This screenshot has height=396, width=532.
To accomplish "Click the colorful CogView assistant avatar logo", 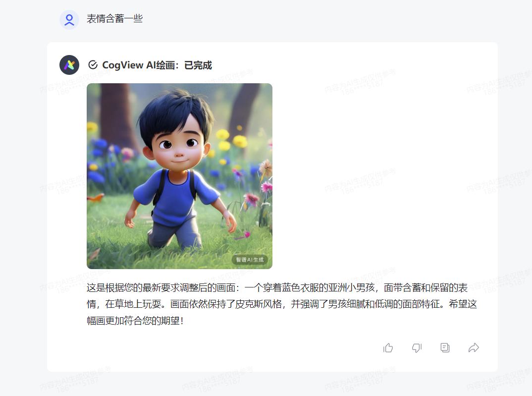I will click(x=69, y=65).
